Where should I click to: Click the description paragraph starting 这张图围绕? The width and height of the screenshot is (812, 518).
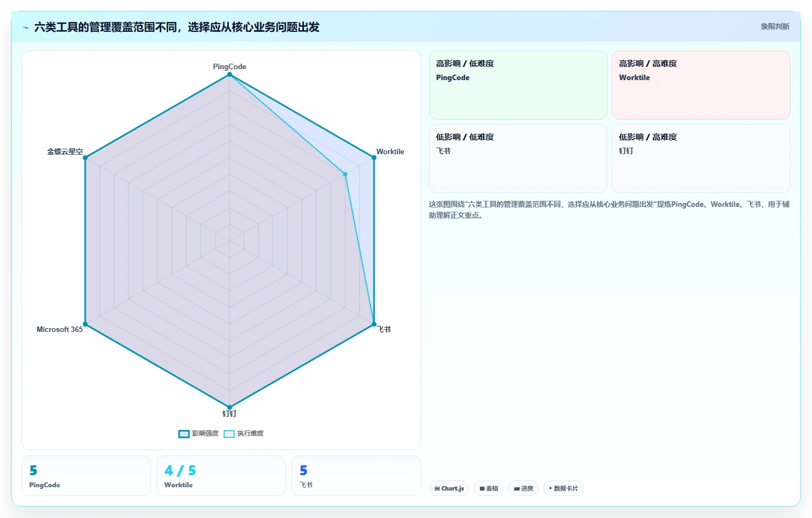(x=609, y=210)
